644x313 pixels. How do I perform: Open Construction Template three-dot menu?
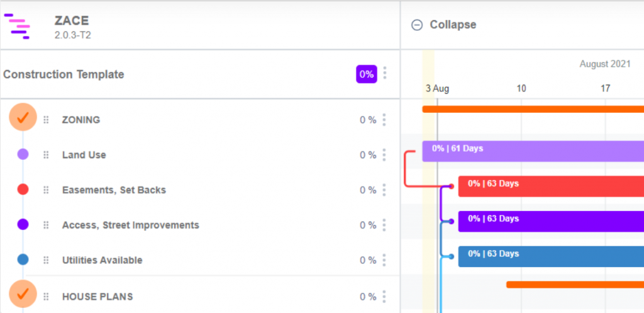pyautogui.click(x=384, y=73)
